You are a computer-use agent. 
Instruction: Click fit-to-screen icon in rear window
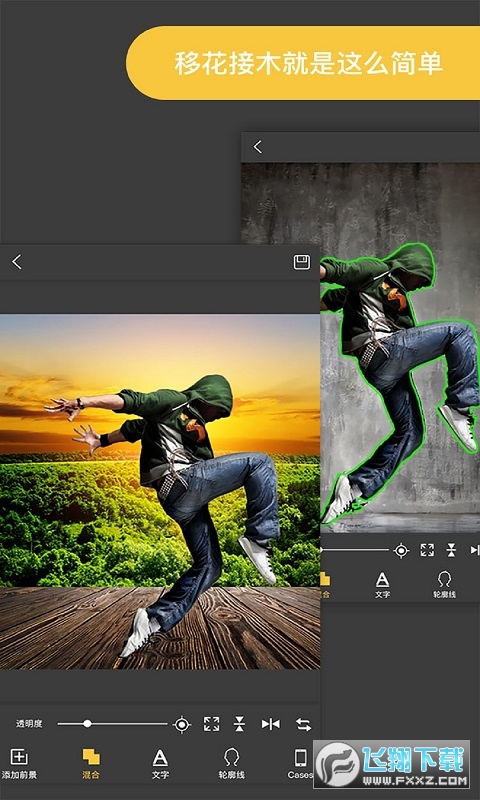[x=427, y=550]
